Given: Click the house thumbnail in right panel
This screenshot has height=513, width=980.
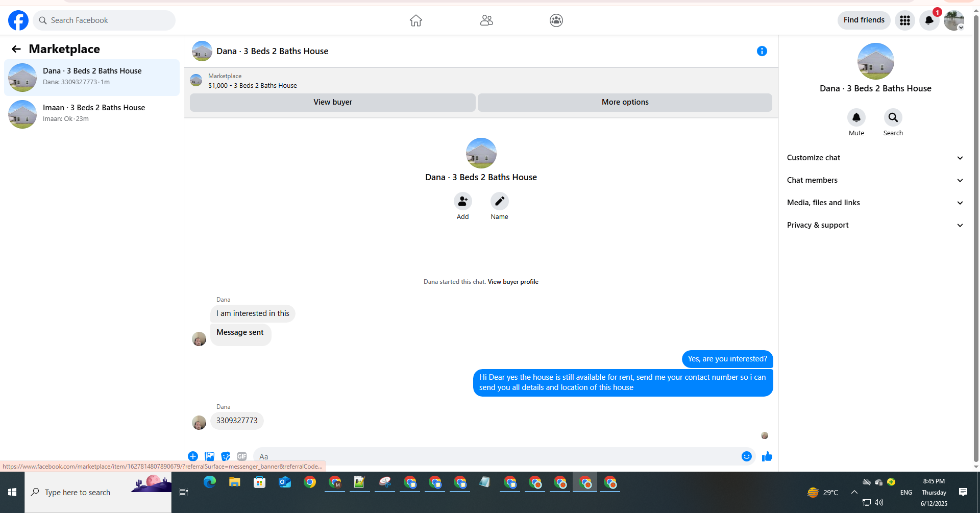Looking at the screenshot, I should pyautogui.click(x=876, y=61).
